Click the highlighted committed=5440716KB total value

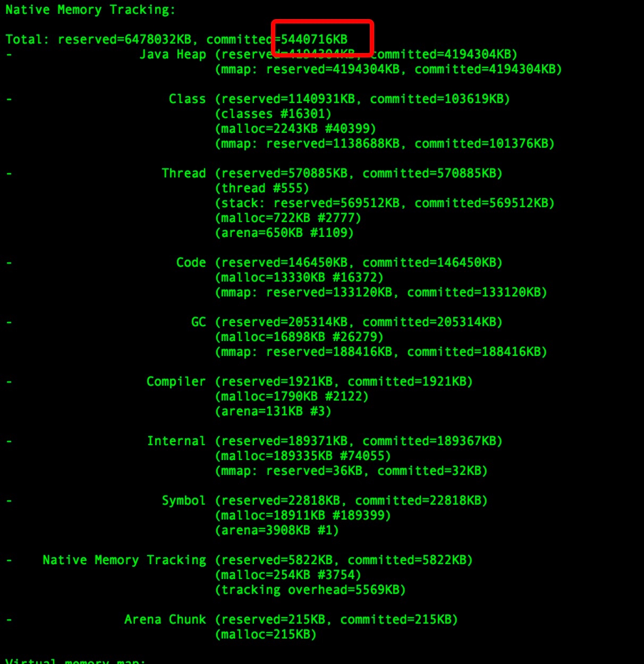click(277, 39)
